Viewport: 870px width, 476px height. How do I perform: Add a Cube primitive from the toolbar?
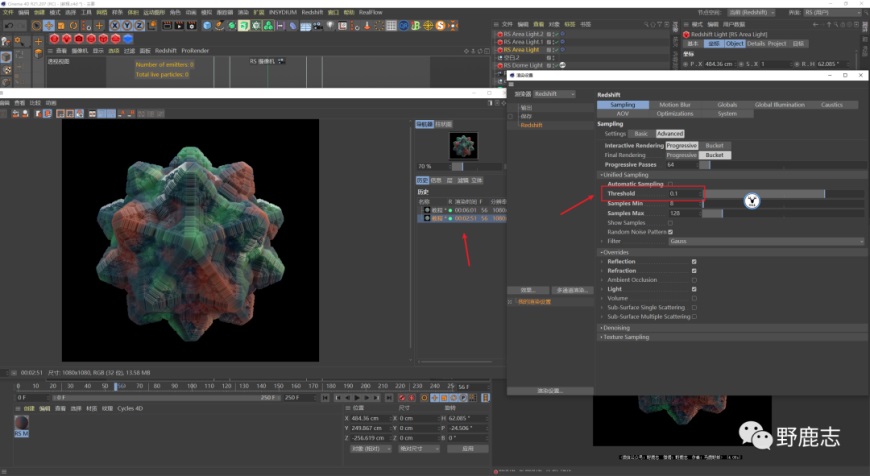point(207,26)
